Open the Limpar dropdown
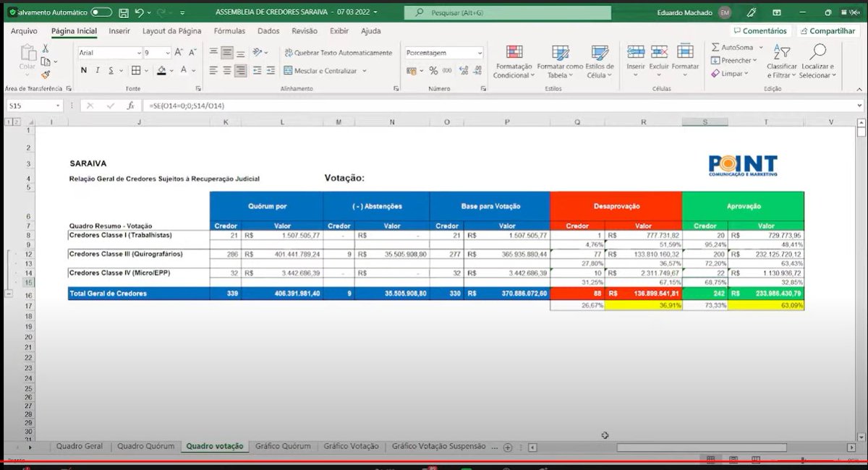This screenshot has width=868, height=470. 731,74
